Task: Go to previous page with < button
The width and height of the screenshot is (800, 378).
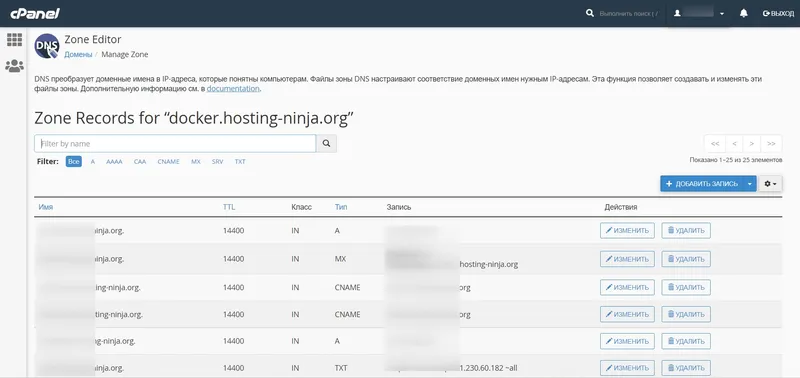Action: [734, 143]
